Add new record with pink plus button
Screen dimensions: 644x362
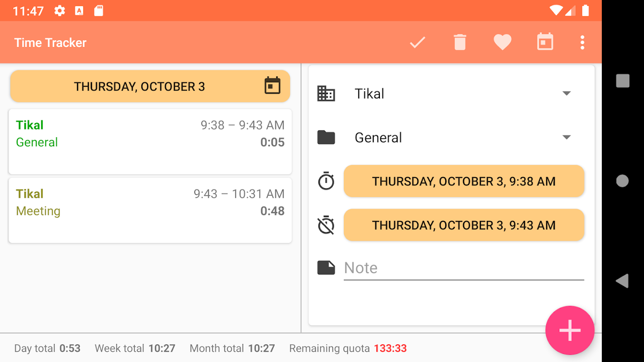570,330
